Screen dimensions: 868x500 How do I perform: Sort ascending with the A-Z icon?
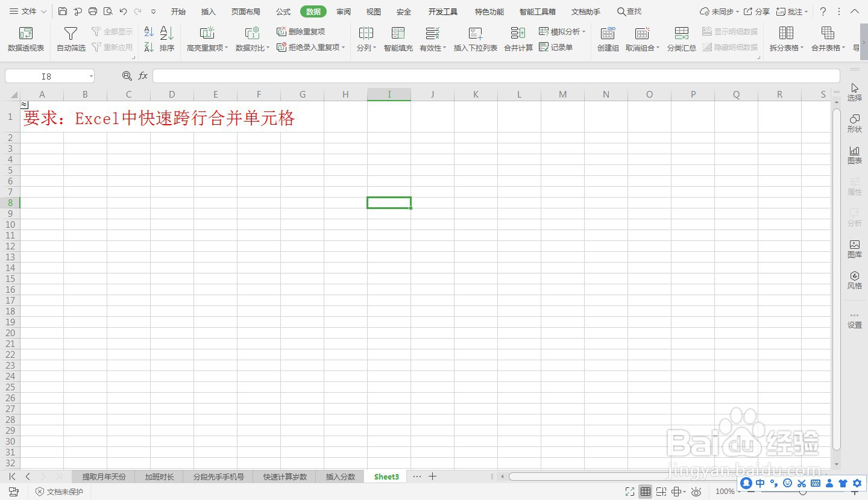tap(149, 32)
